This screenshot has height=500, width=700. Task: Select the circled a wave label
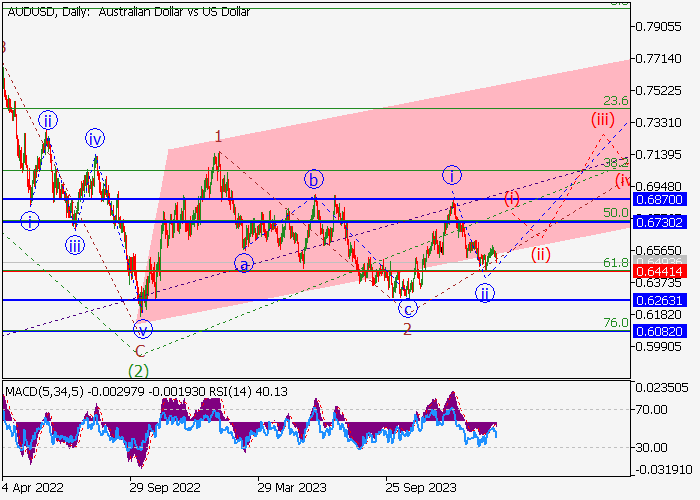click(x=244, y=264)
